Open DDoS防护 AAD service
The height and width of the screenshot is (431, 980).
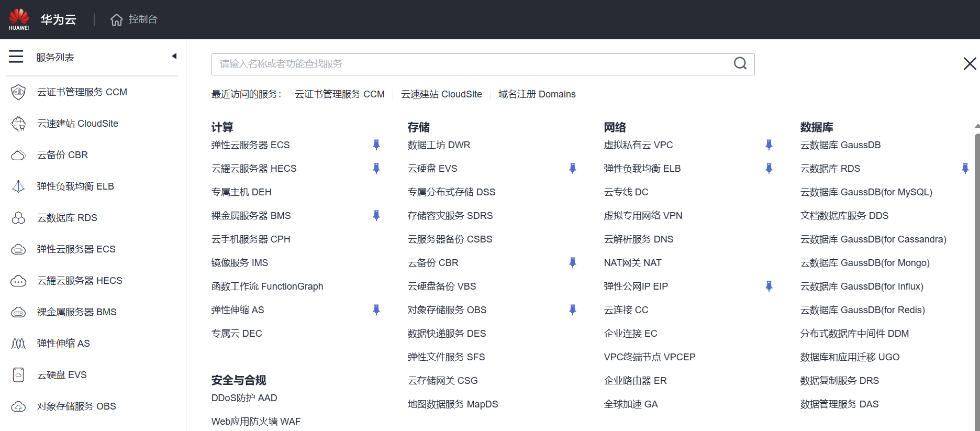click(244, 398)
